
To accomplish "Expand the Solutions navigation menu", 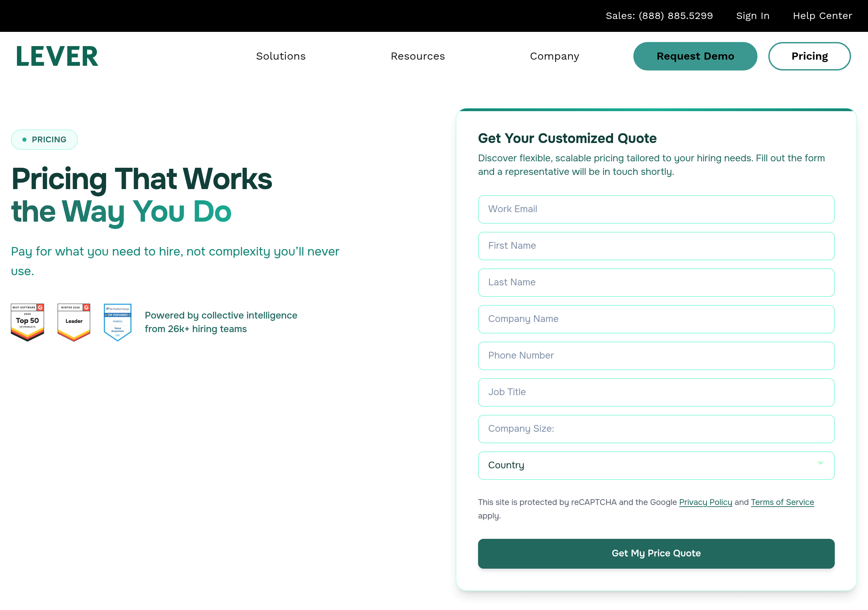I will tap(280, 56).
